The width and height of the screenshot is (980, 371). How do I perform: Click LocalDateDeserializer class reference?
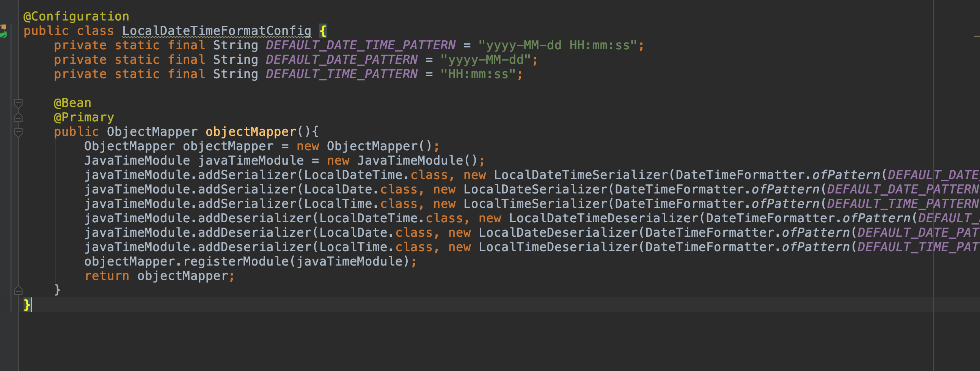[558, 233]
